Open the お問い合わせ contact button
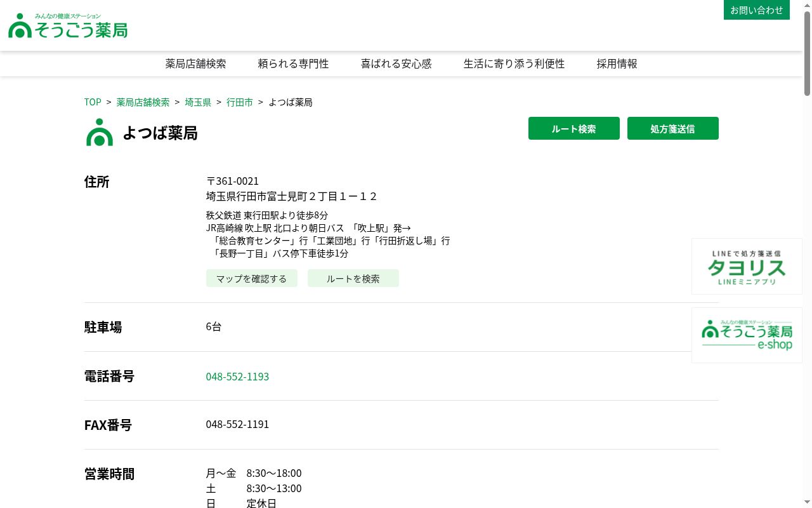 point(756,10)
